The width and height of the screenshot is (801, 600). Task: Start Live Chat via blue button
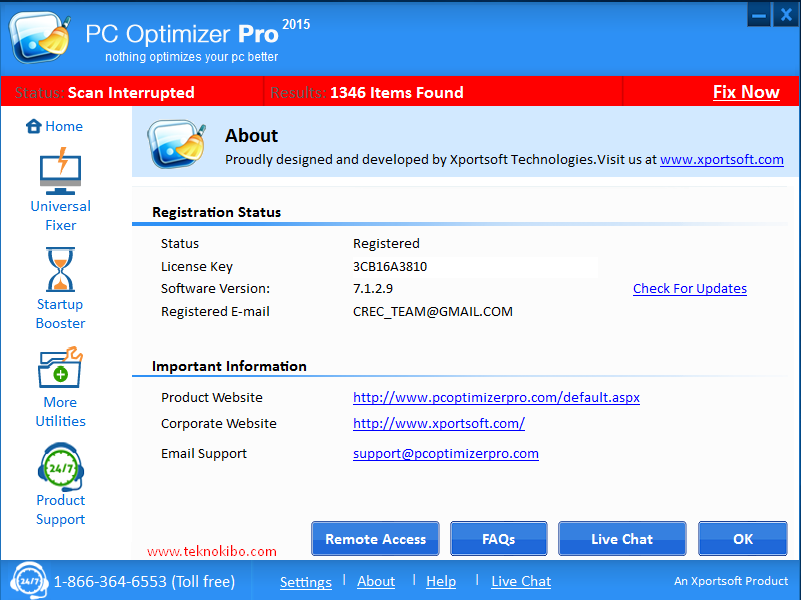click(x=622, y=539)
